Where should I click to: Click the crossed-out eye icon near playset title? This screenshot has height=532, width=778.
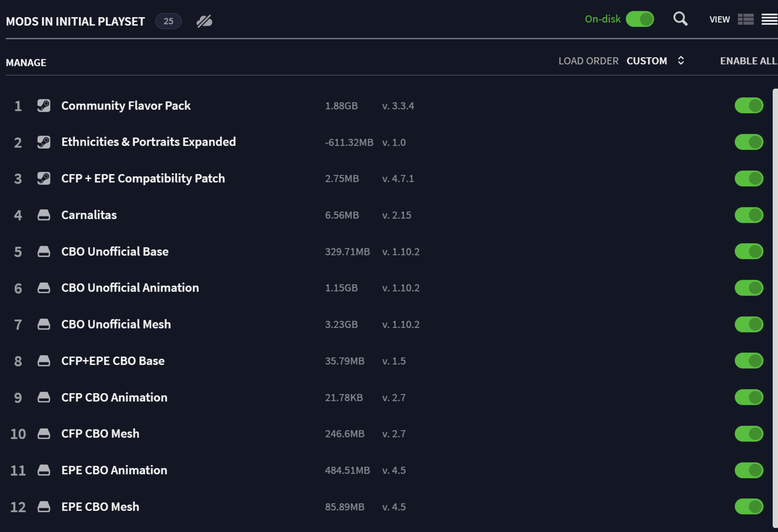[204, 21]
